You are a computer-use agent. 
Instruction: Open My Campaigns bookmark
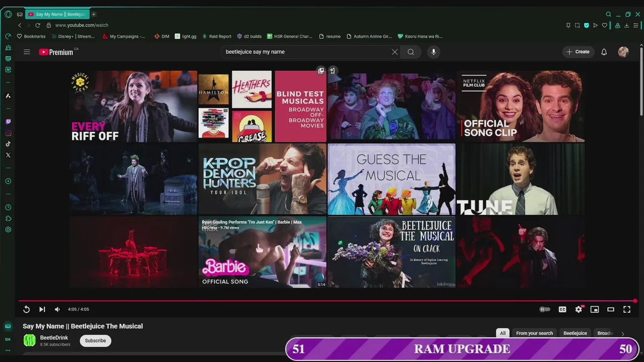click(124, 36)
